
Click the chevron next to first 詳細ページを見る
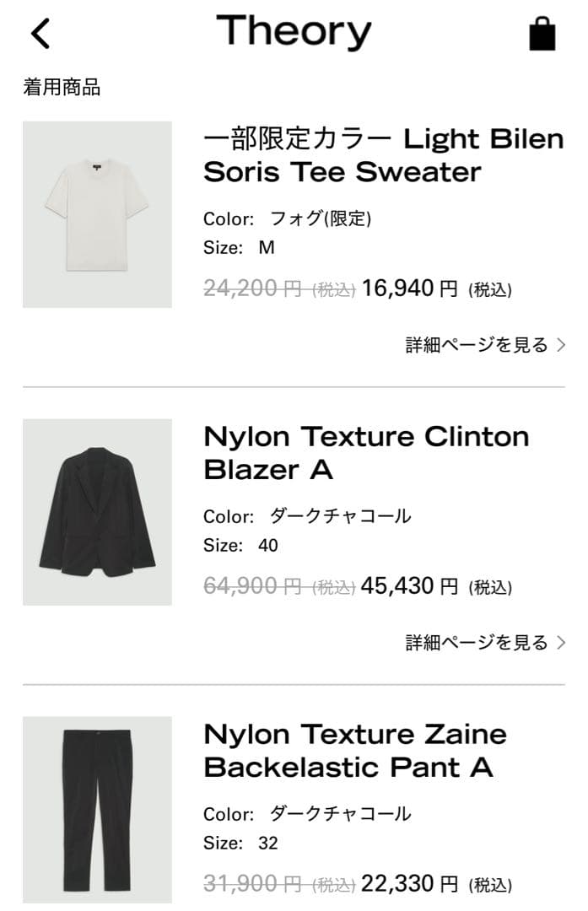coord(561,344)
